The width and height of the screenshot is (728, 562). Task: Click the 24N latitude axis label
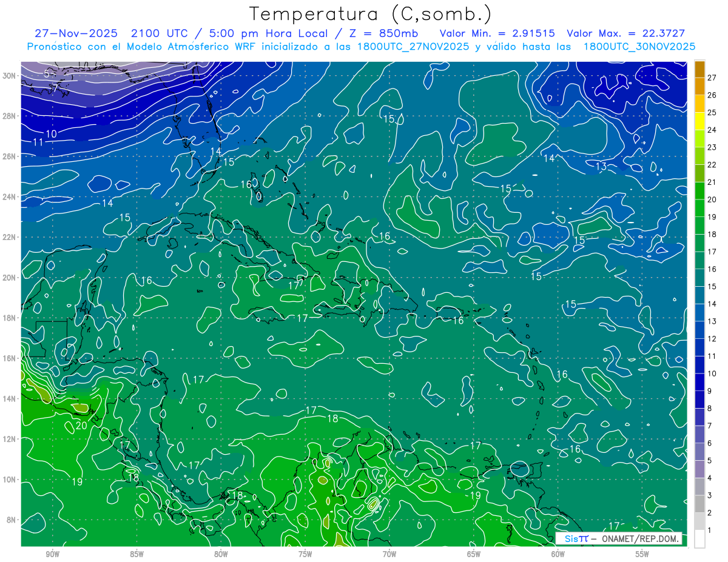(x=10, y=196)
